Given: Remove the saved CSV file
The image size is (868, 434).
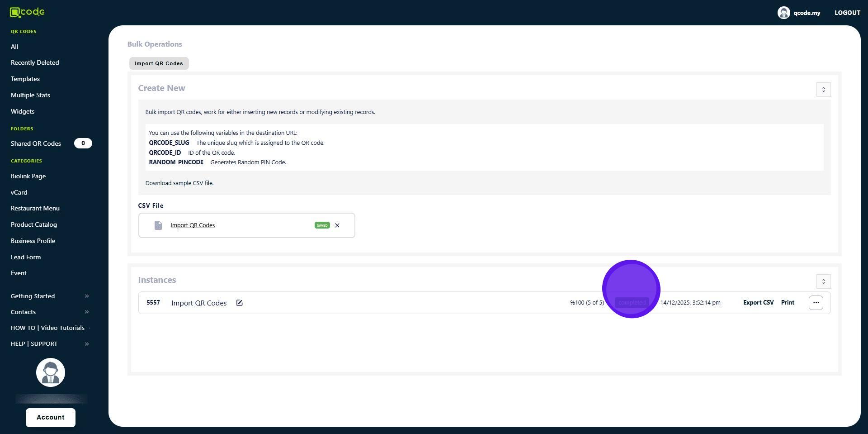Looking at the screenshot, I should (x=337, y=225).
